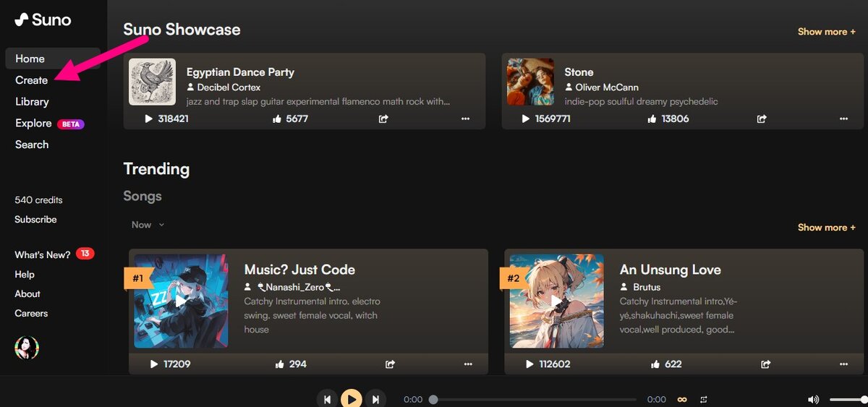The image size is (868, 407).
Task: Open the Suno logo home link
Action: (x=43, y=20)
